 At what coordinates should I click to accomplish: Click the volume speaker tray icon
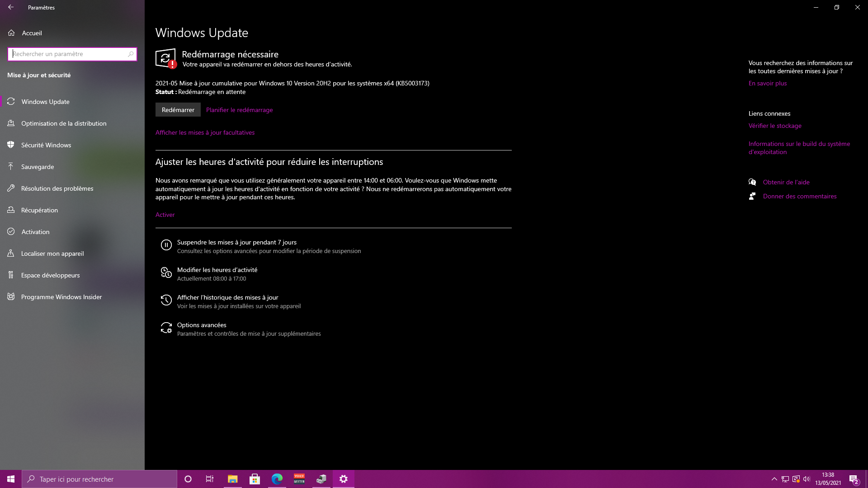(x=807, y=479)
